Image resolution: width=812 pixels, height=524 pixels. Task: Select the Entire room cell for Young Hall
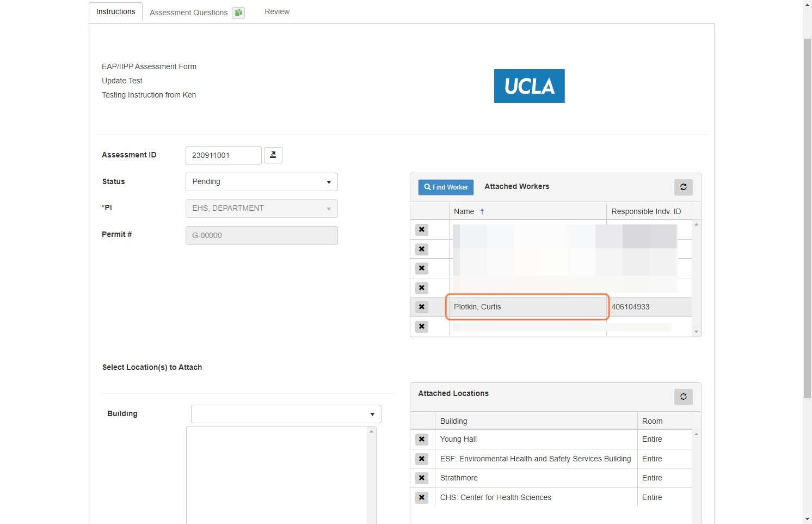pos(665,440)
